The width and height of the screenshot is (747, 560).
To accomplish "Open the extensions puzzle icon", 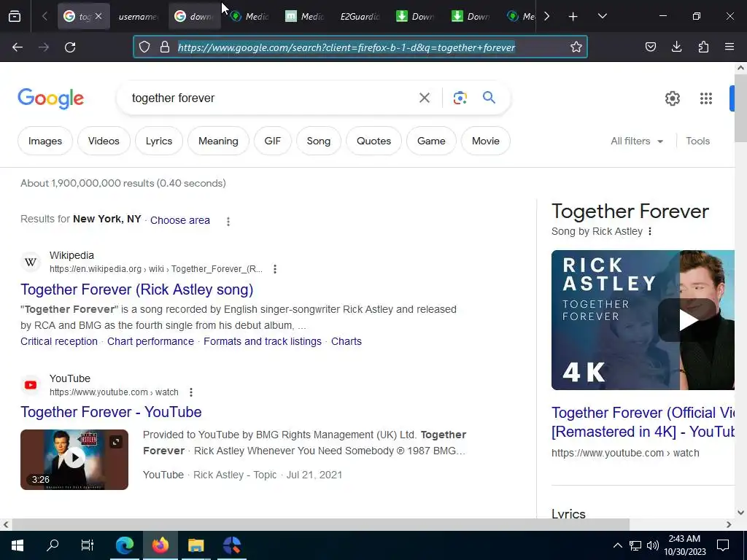I will [x=703, y=47].
